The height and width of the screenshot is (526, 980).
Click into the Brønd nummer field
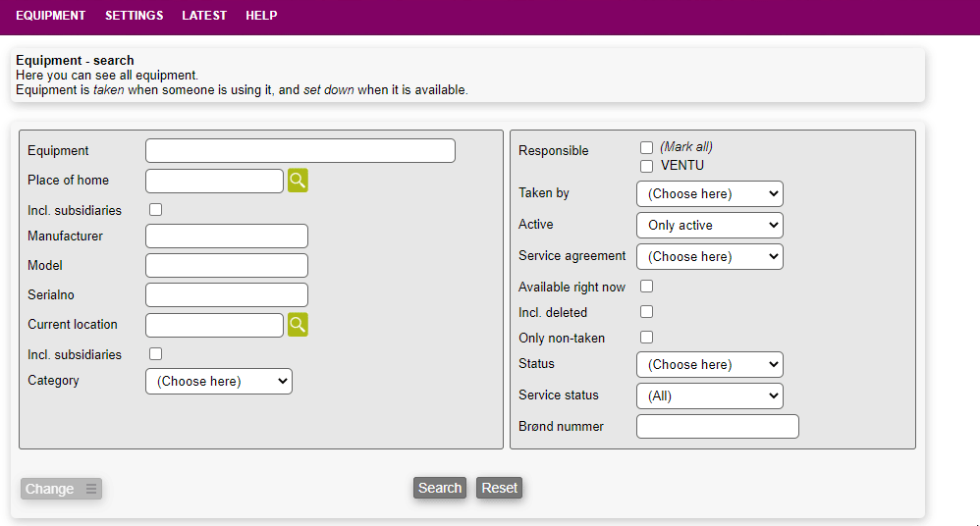coord(717,426)
